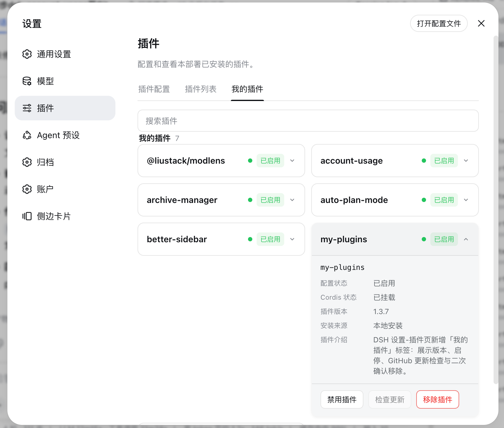Expand the archive-manager plugin details

(292, 200)
